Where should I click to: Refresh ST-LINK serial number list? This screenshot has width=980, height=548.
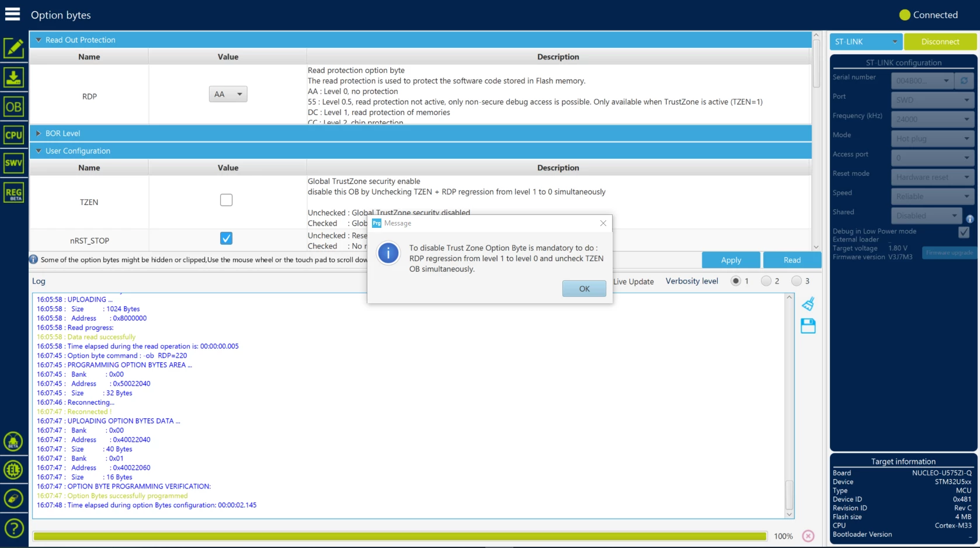coord(964,81)
